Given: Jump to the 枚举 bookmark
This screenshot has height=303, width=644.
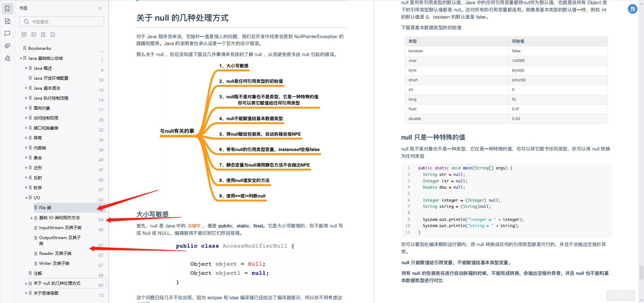Looking at the screenshot, I should point(38,188).
